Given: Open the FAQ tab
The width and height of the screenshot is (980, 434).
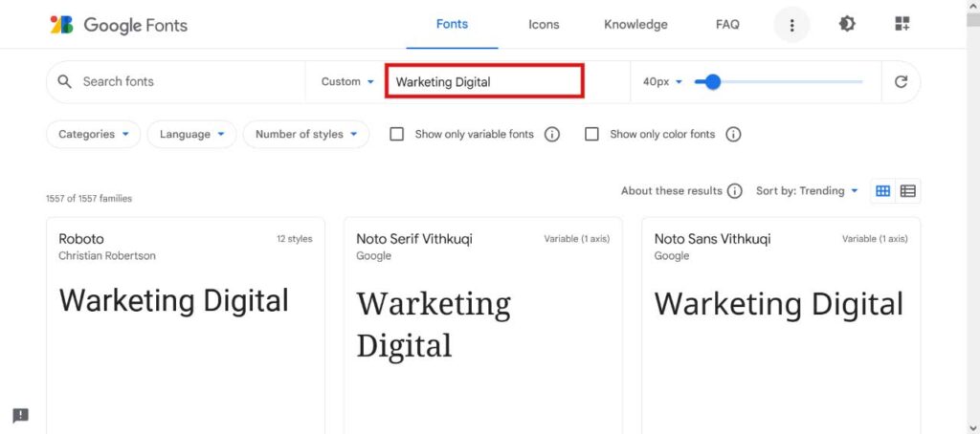Looking at the screenshot, I should [727, 25].
